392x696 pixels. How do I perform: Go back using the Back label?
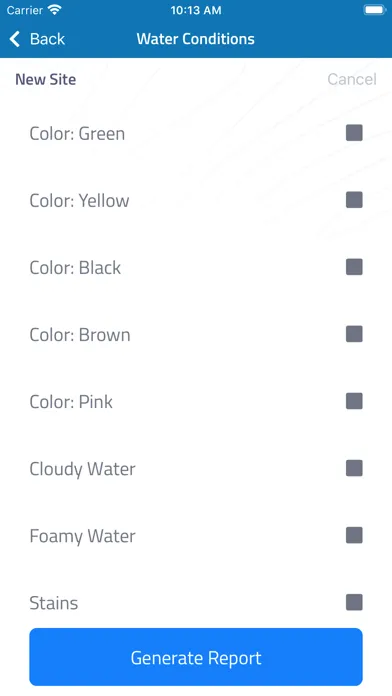tap(47, 39)
